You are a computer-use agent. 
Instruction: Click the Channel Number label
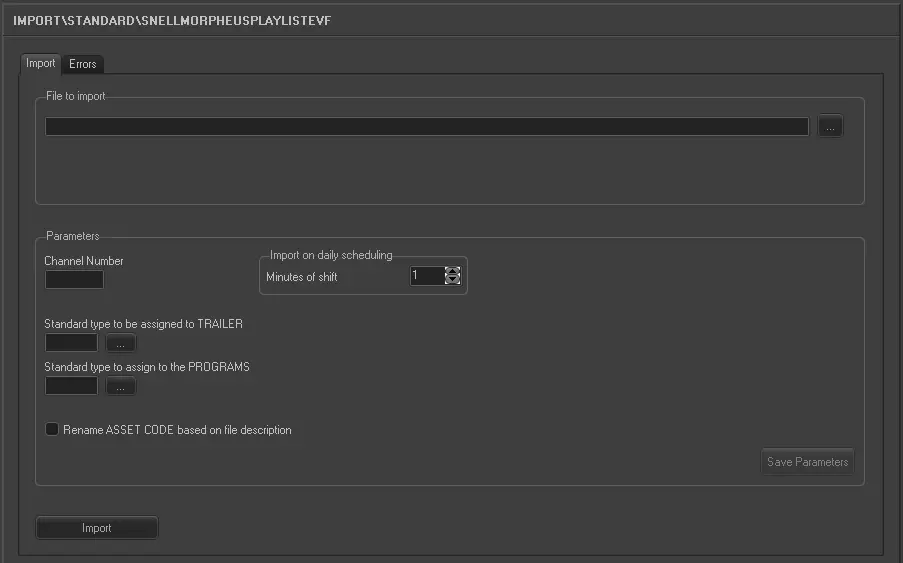tap(84, 261)
